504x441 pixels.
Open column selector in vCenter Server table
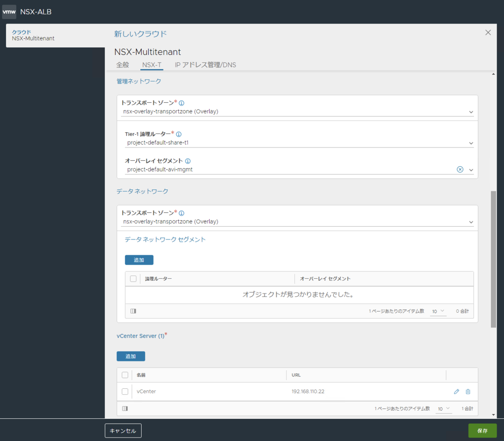pos(125,409)
